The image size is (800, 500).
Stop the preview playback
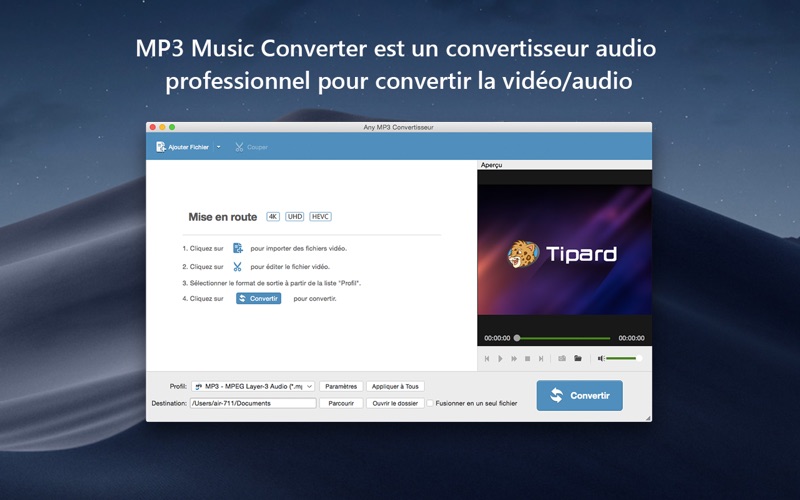point(528,359)
